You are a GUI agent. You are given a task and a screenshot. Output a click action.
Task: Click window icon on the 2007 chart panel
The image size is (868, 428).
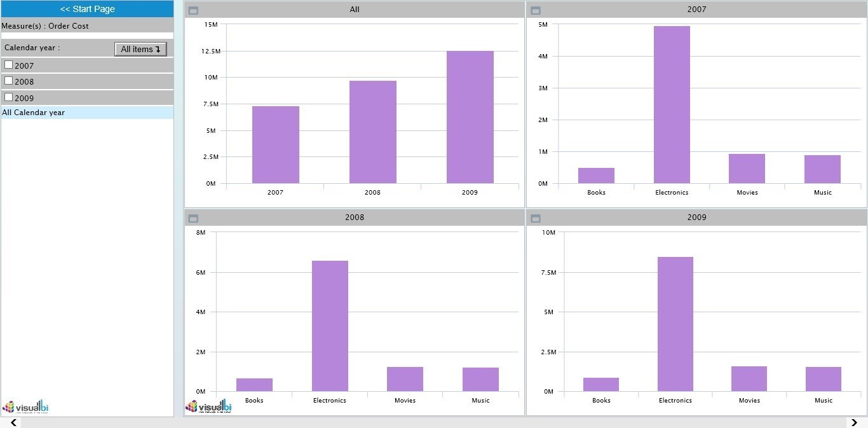click(x=535, y=10)
